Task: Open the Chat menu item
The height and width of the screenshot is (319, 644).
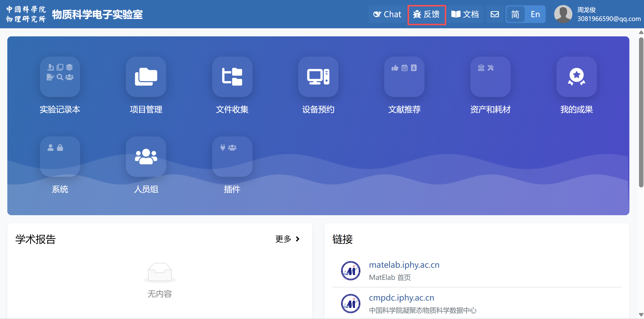Action: pyautogui.click(x=387, y=14)
